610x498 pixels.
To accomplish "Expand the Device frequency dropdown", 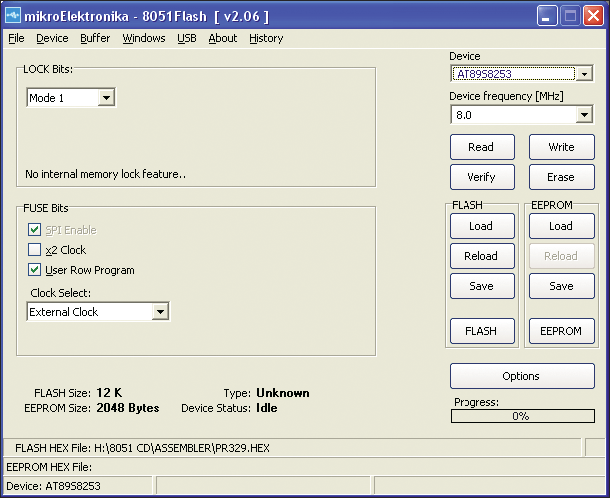I will pyautogui.click(x=584, y=115).
